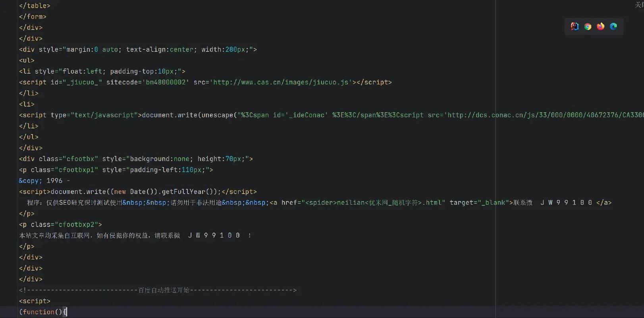This screenshot has width=644, height=318.
Task: Select the text-align center value
Action: tap(181, 50)
